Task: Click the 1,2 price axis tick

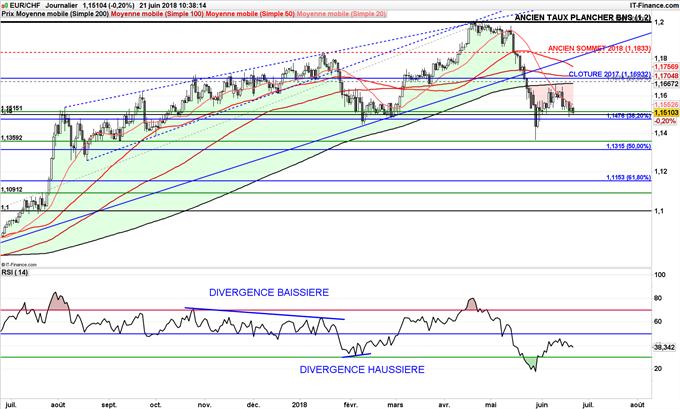Action: pyautogui.click(x=660, y=22)
